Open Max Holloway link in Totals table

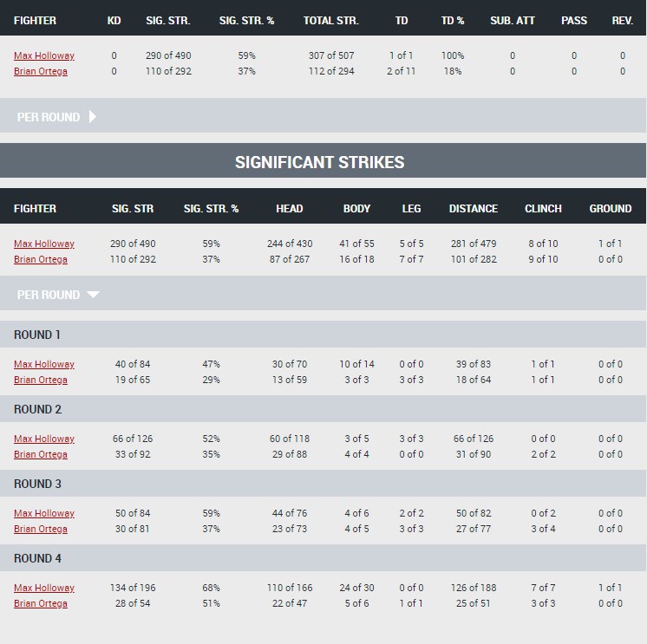[44, 55]
